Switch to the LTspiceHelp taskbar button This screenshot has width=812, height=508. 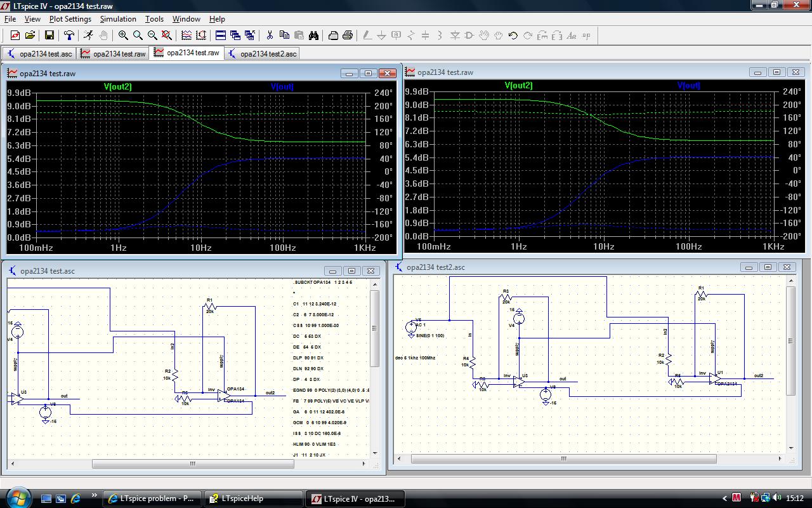point(255,498)
